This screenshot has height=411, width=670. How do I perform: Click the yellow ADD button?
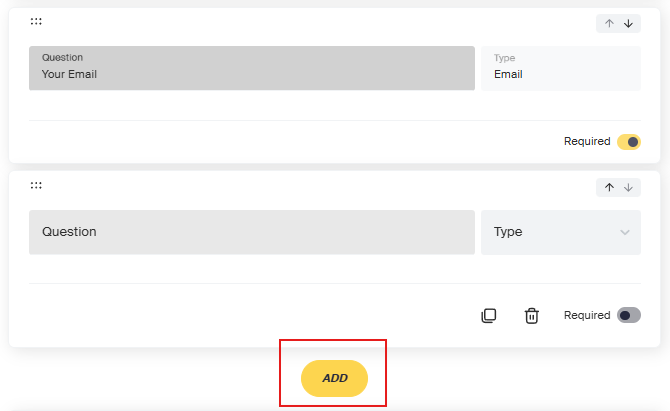(334, 379)
